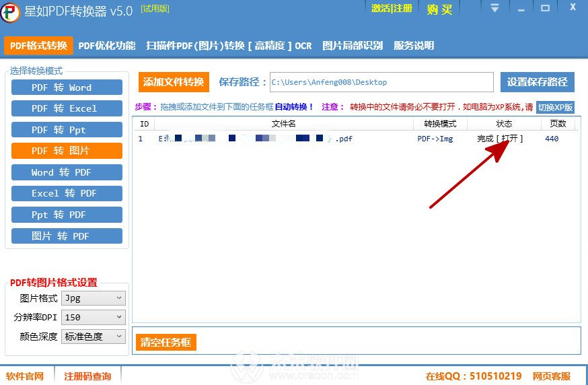Click the 打开 link in status column
This screenshot has width=588, height=385.
[x=510, y=139]
